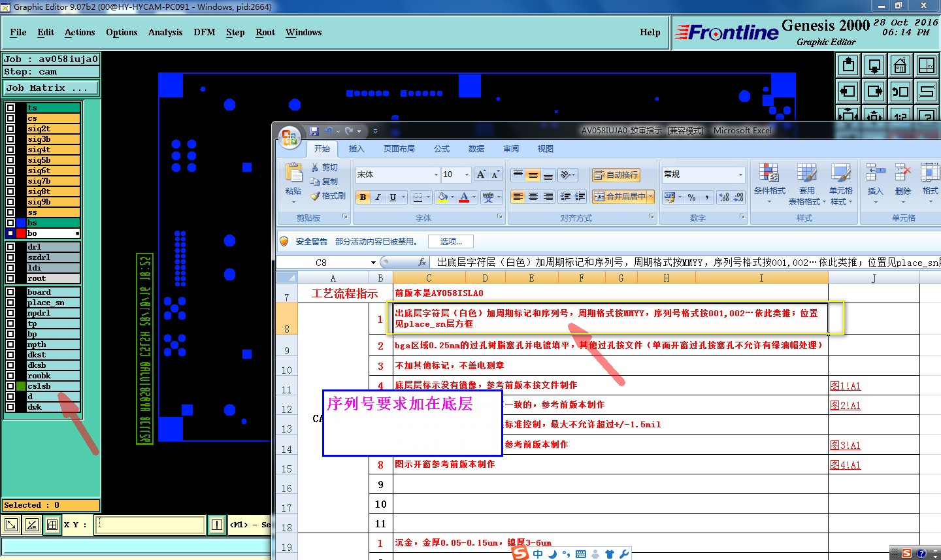
Task: Click the exclamation mark icon beside XY field
Action: tap(217, 525)
